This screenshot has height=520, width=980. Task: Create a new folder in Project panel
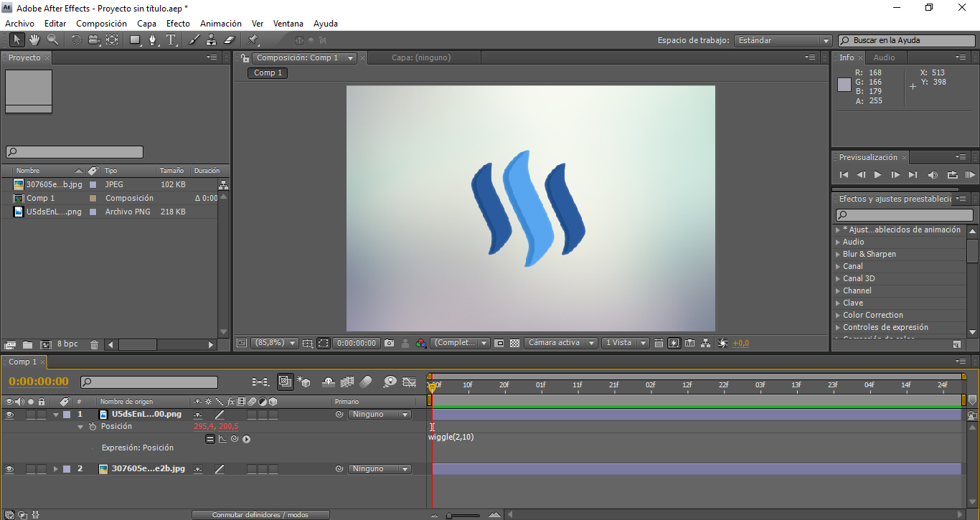point(27,344)
